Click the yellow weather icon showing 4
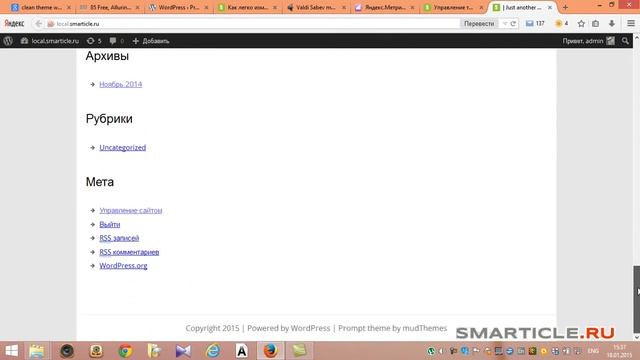Image resolution: width=640 pixels, height=360 pixels. 562,24
